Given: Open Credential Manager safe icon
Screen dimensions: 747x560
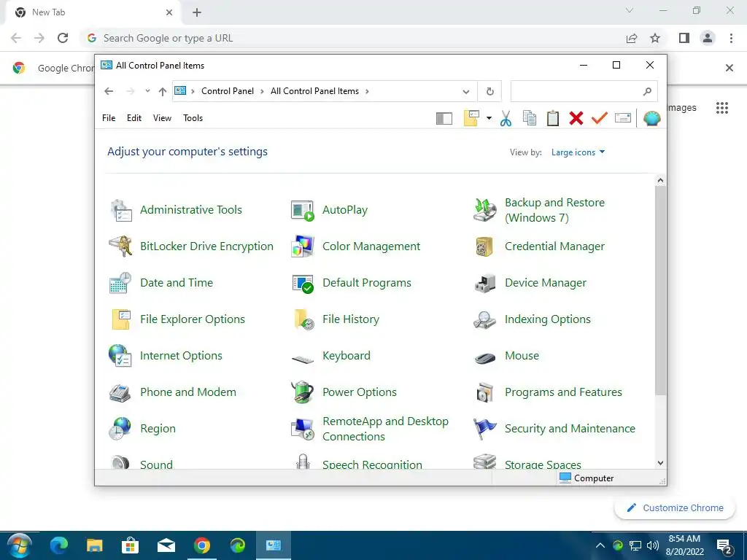Looking at the screenshot, I should pos(484,246).
